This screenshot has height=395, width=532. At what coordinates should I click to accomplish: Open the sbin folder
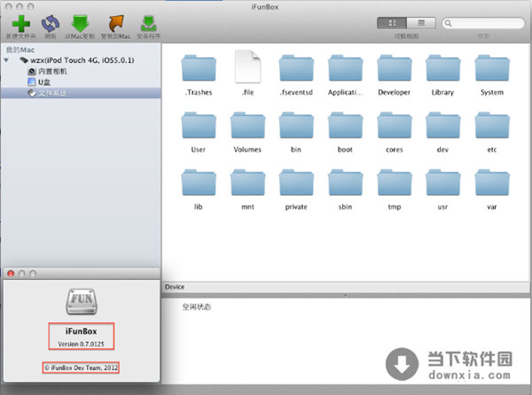345,183
